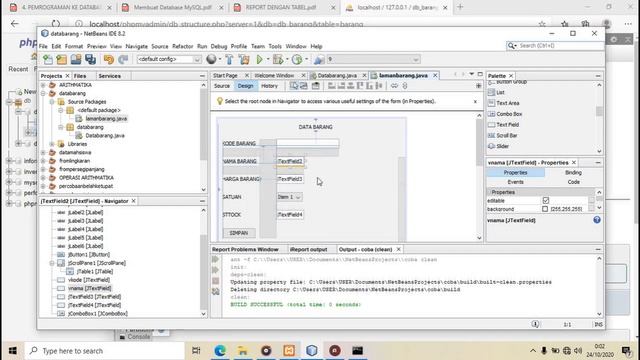Viewport: 640px width, 360px height.
Task: Select jTable1 [JTable] in Navigator
Action: coord(95,271)
